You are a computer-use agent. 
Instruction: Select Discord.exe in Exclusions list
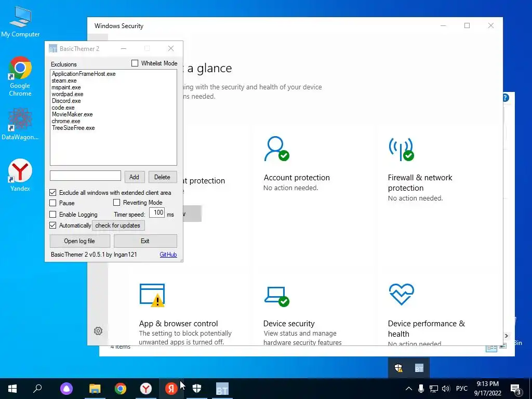[x=66, y=101]
